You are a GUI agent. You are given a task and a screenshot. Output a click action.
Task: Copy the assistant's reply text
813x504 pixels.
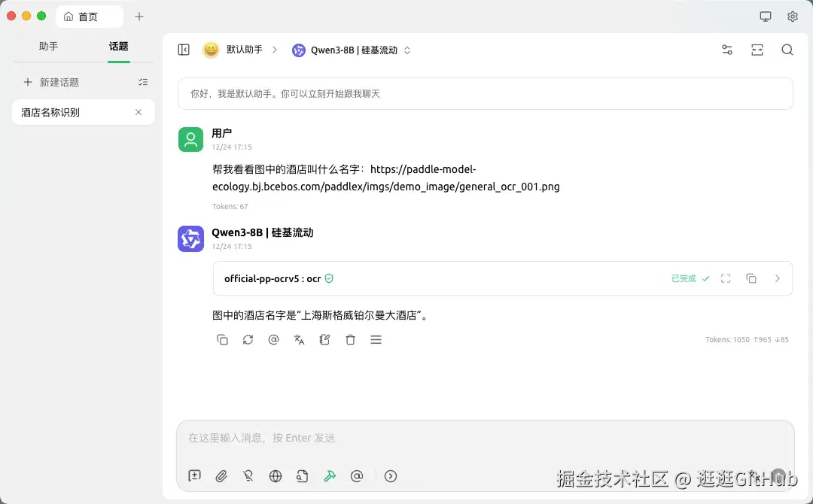click(222, 339)
